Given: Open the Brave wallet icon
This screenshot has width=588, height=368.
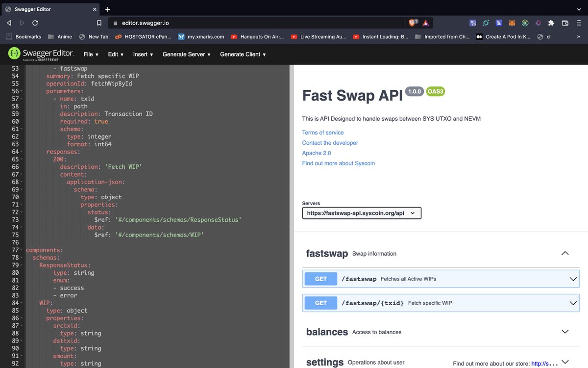Looking at the screenshot, I should click(x=565, y=23).
